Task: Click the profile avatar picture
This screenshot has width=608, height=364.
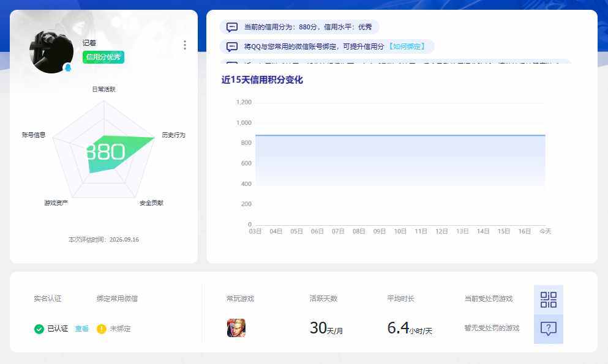Action: [x=51, y=52]
